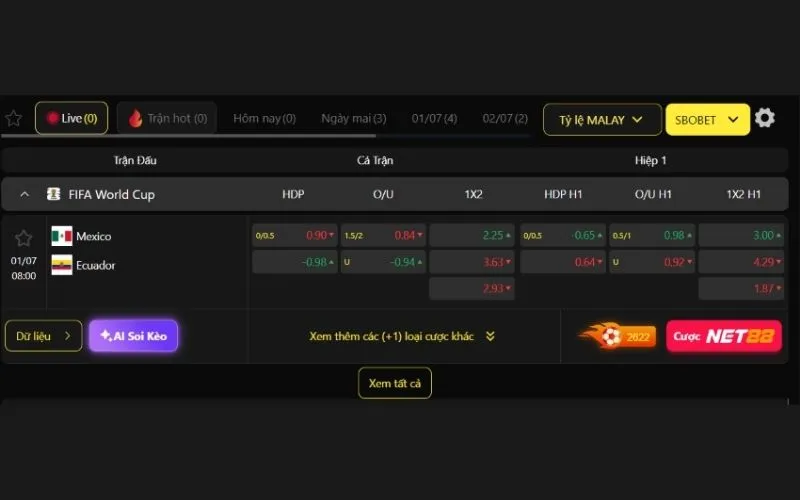Collapse the FIFA World Cup section

24,194
